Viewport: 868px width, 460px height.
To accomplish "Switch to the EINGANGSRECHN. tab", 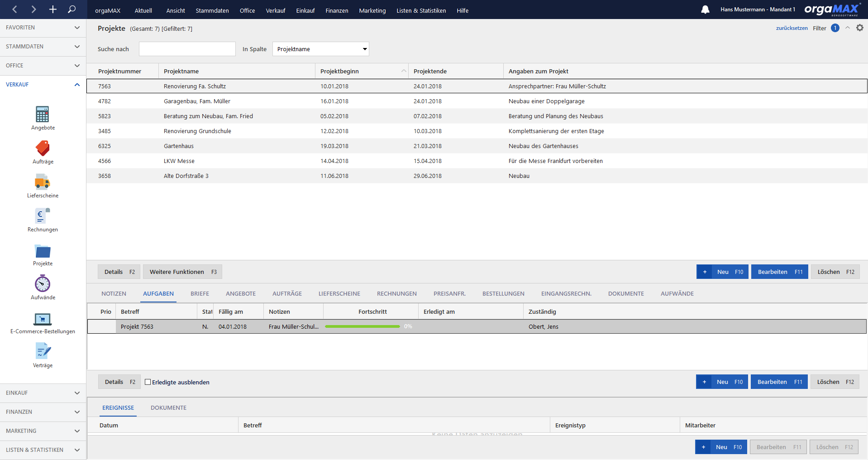I will point(566,294).
